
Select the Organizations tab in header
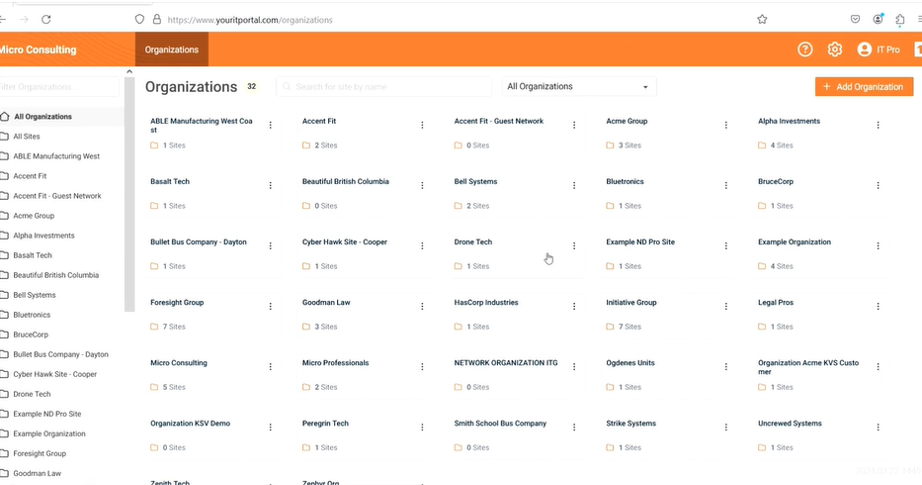tap(172, 49)
